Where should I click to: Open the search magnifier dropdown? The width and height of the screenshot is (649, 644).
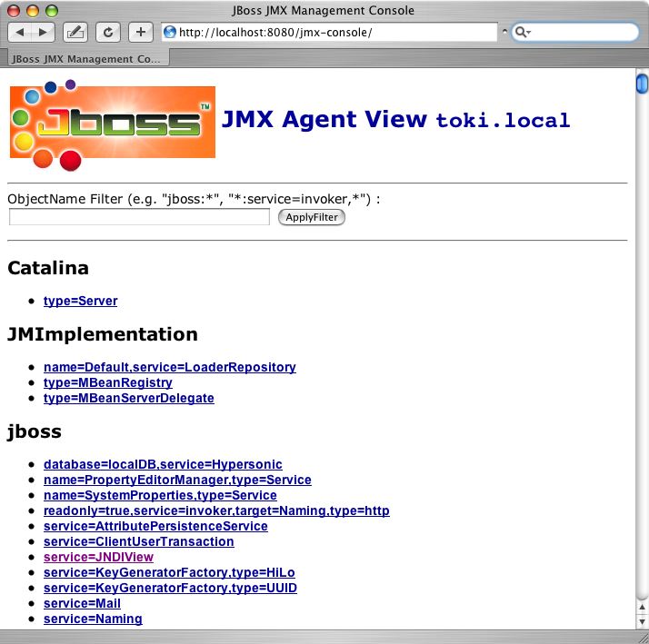(x=523, y=33)
